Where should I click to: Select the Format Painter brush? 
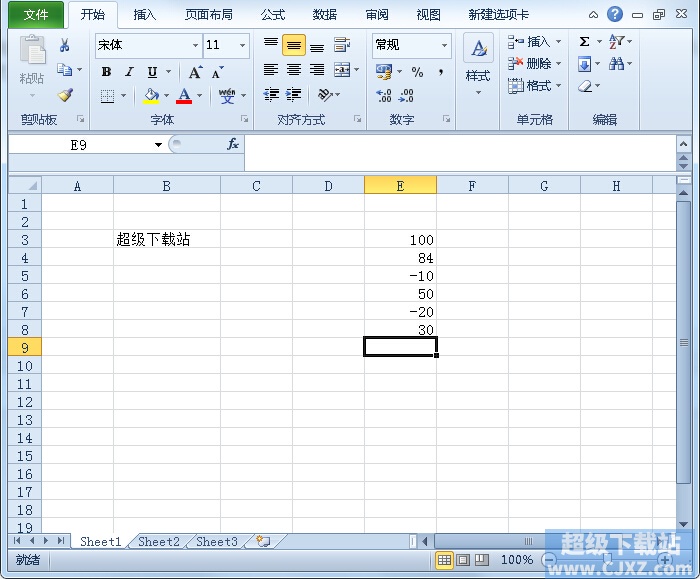pos(66,95)
